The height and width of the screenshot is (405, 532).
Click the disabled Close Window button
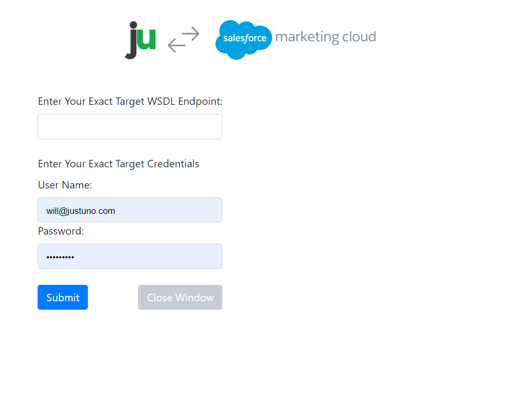180,297
